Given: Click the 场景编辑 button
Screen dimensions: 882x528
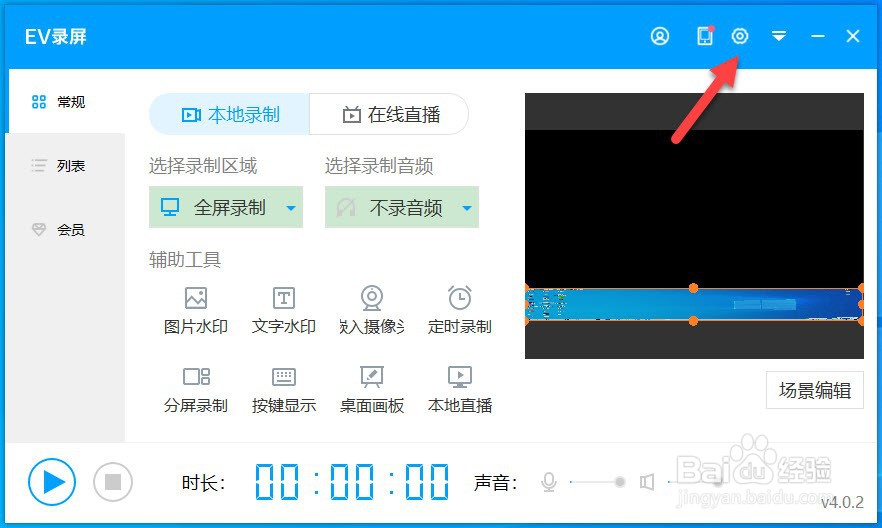Looking at the screenshot, I should click(x=814, y=390).
